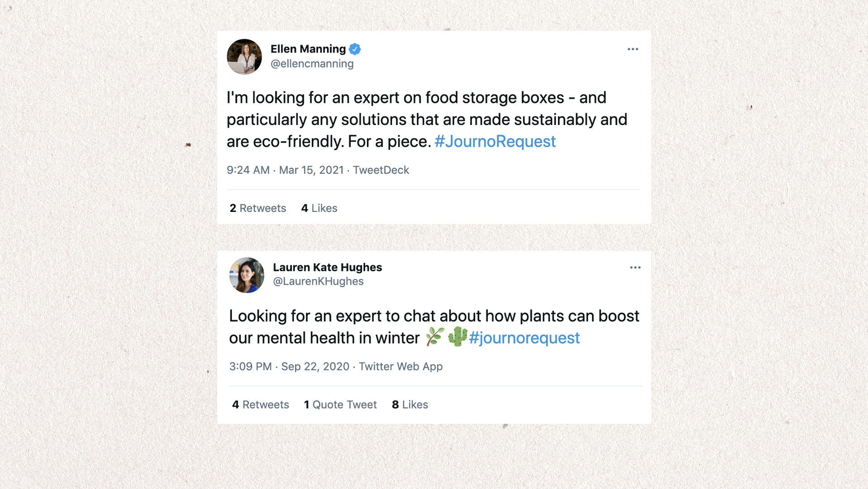The width and height of the screenshot is (868, 489).
Task: Click Lauren Kate Hughes' profile avatar
Action: pyautogui.click(x=247, y=275)
